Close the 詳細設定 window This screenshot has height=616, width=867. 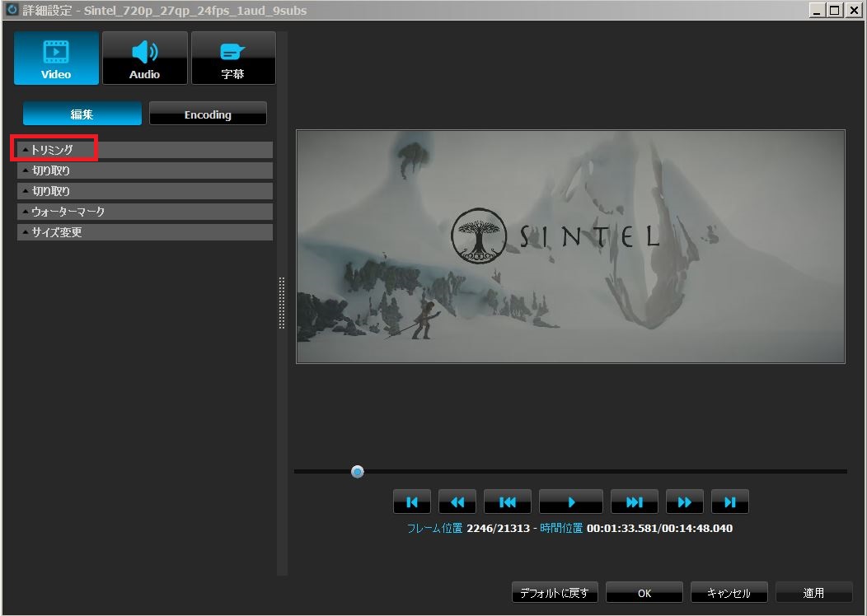(x=853, y=10)
